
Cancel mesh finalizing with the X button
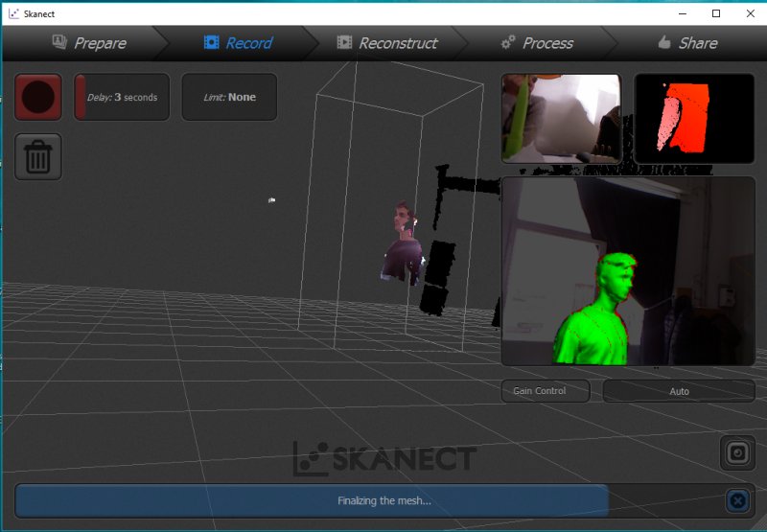click(x=737, y=500)
